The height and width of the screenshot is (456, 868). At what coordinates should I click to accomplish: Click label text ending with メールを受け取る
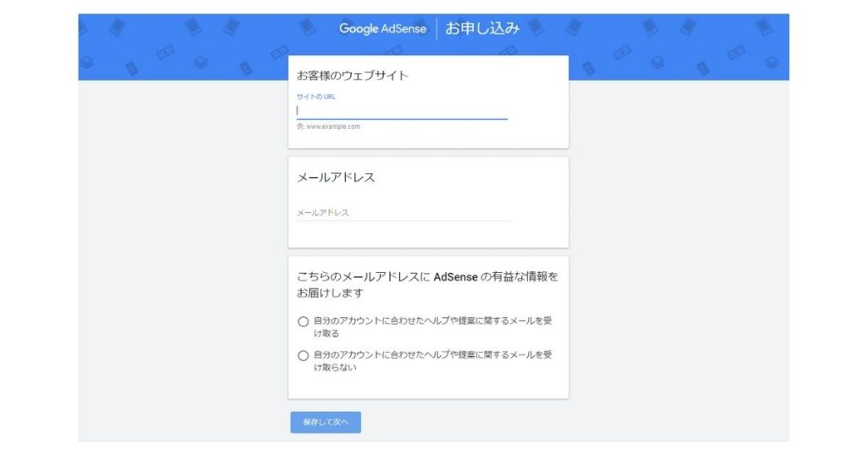coord(433,326)
